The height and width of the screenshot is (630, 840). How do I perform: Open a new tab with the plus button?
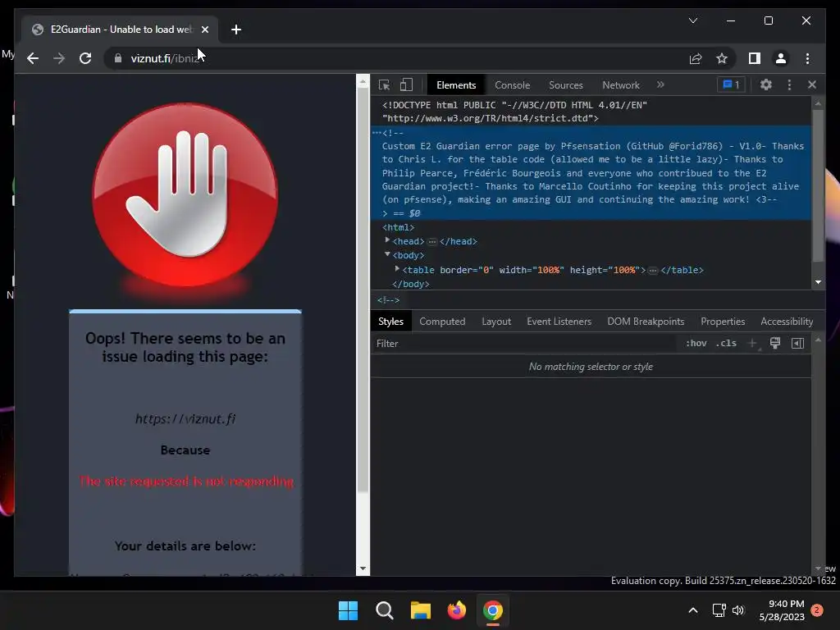point(235,30)
